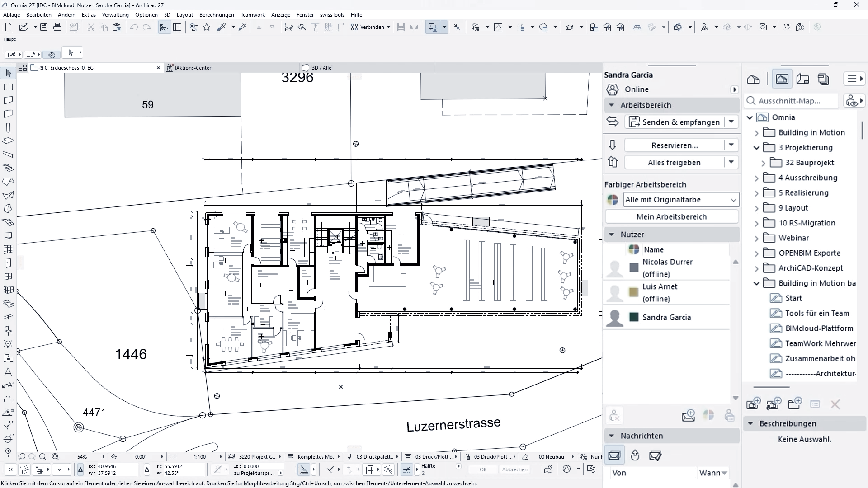Viewport: 868px width, 488px height.
Task: Click Nicolas Durrer's color swatch
Action: coord(634,268)
